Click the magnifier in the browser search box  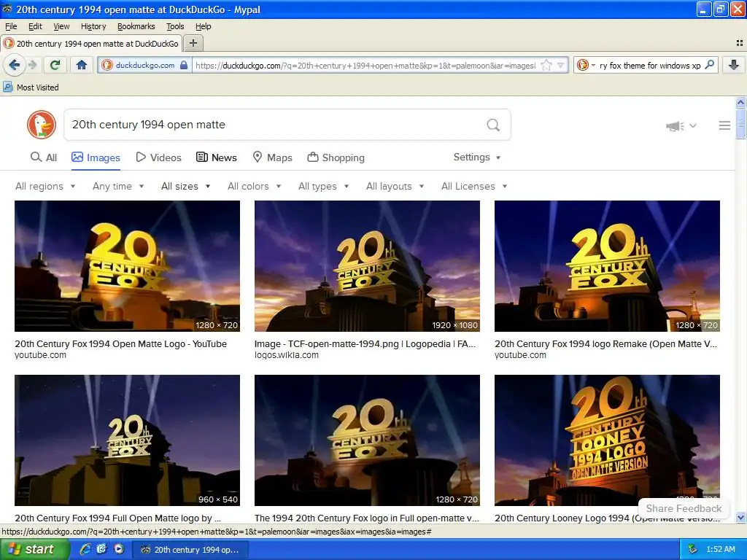(x=709, y=65)
